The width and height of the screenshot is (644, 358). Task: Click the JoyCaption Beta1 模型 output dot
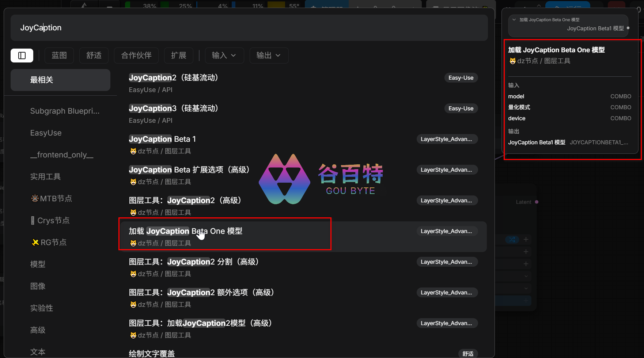628,28
